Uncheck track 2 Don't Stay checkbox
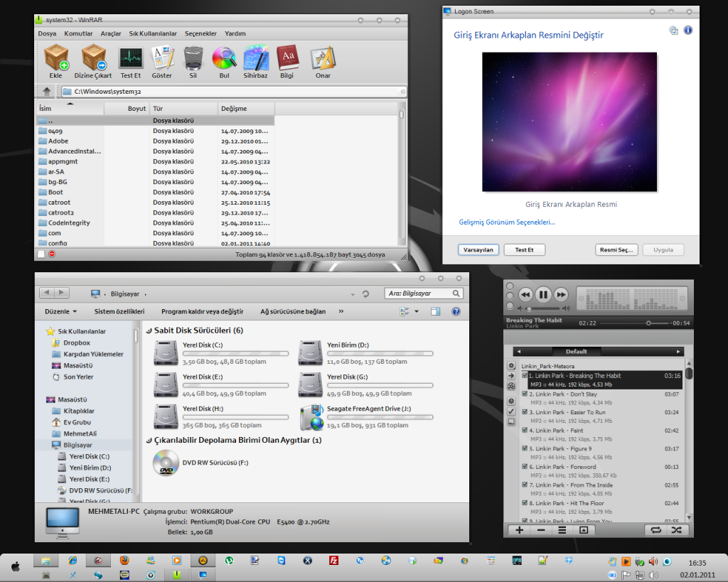Viewport: 728px width, 582px height. (525, 394)
